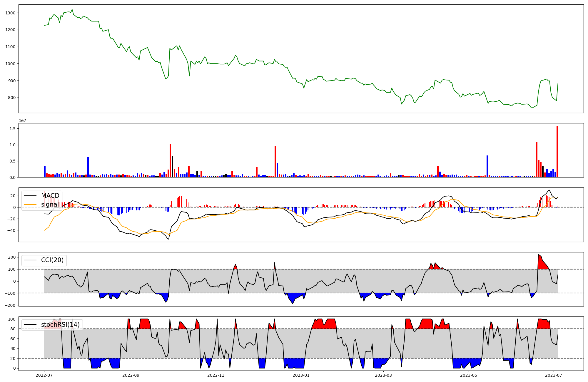
Task: Click the CCI(20) legend entry
Action: pos(52,260)
